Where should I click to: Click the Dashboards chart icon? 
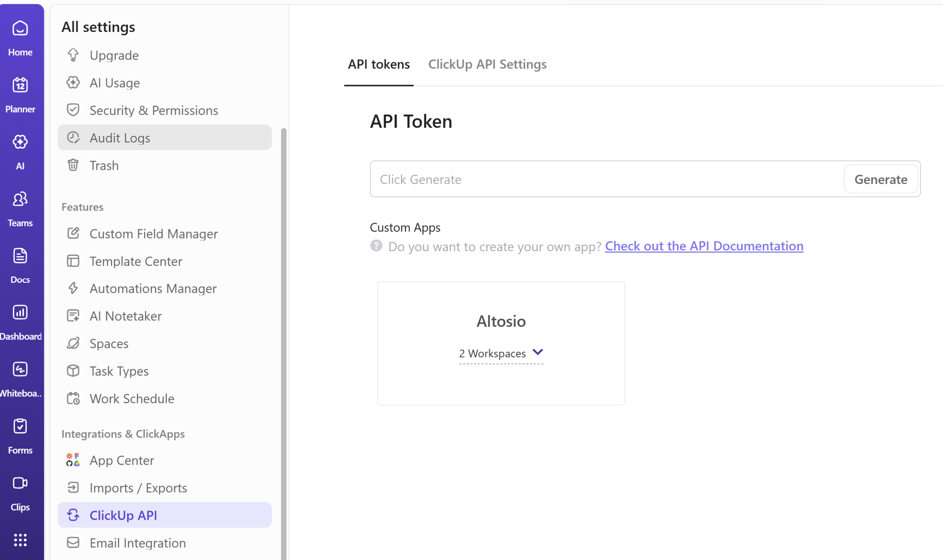coord(20,313)
